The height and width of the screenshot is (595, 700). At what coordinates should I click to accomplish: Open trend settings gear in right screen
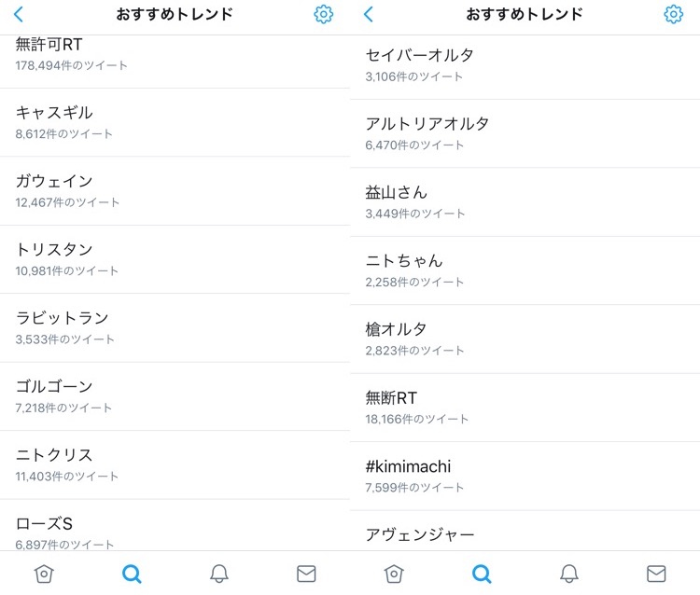673,14
